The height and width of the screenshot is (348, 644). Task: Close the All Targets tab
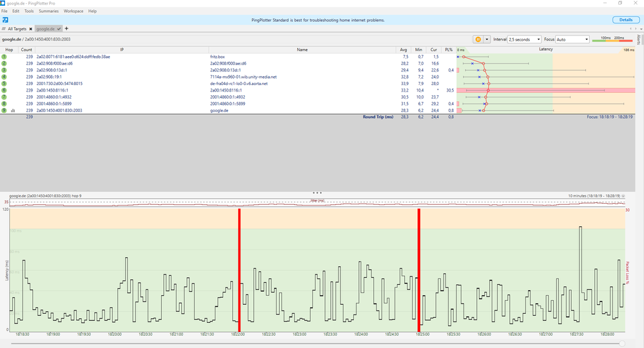point(31,29)
